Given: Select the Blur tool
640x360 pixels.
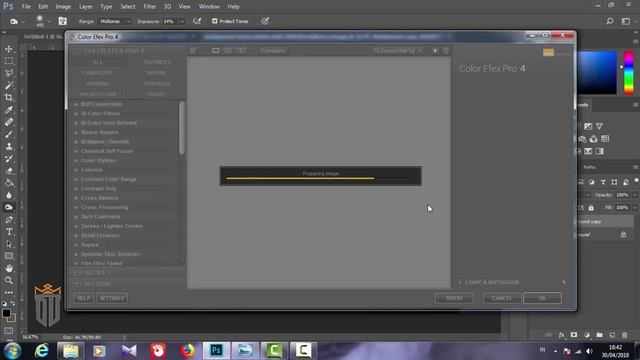Looking at the screenshot, I should click(9, 195).
